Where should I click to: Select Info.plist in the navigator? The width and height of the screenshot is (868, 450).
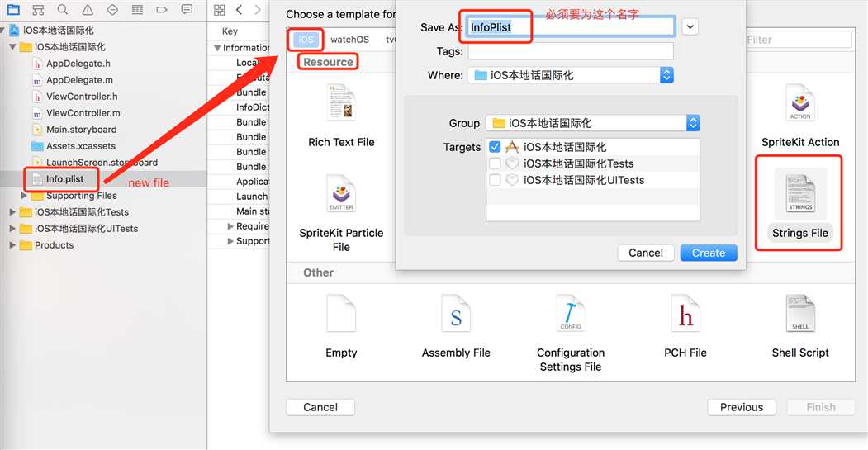pos(64,179)
